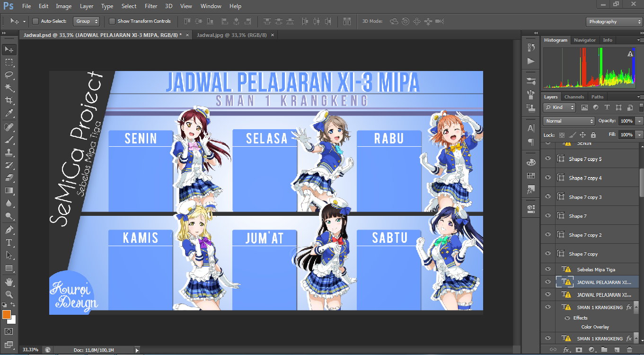The image size is (644, 355).
Task: Open the Filter menu
Action: point(151,6)
